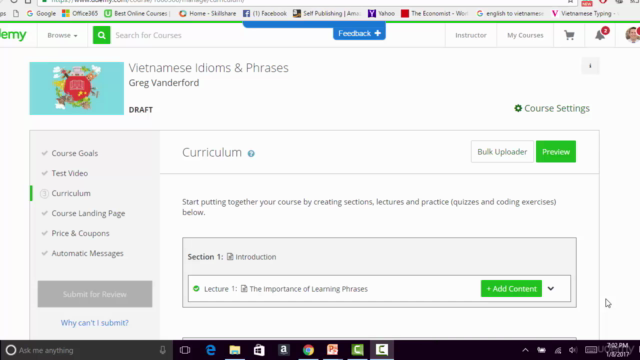Open the Office365 bookmark

coord(80,13)
